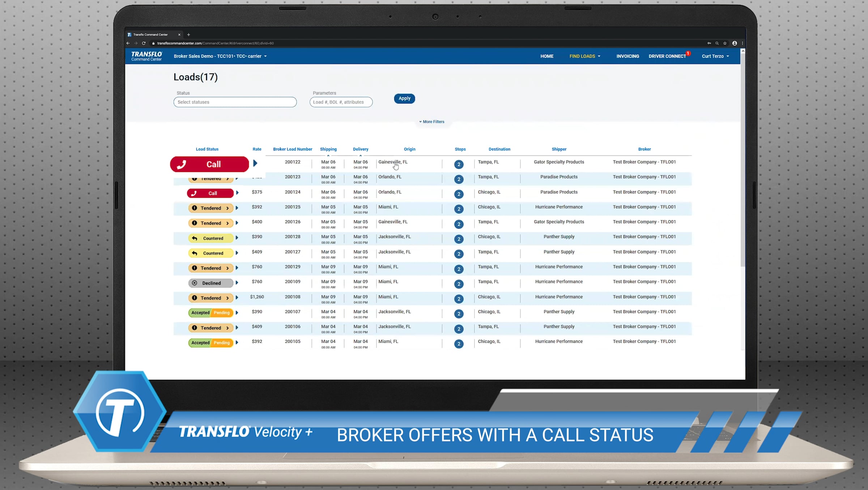The width and height of the screenshot is (868, 490).
Task: Expand the row arrow for load 200125
Action: coord(237,208)
